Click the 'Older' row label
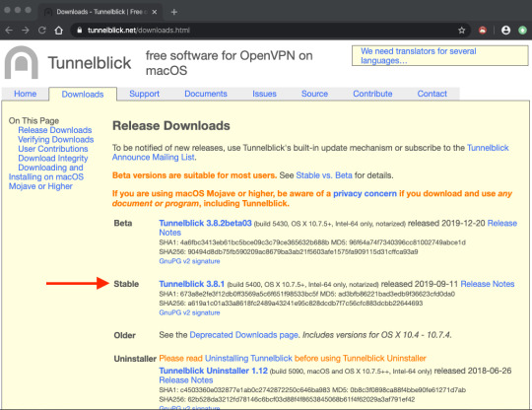The height and width of the screenshot is (410, 532). (x=124, y=335)
